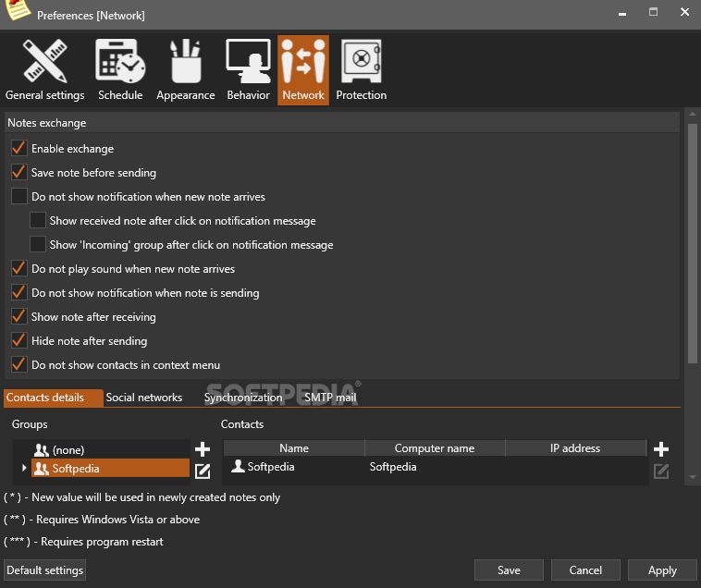Viewport: 701px width, 588px height.
Task: Click the Apply button
Action: tap(662, 570)
